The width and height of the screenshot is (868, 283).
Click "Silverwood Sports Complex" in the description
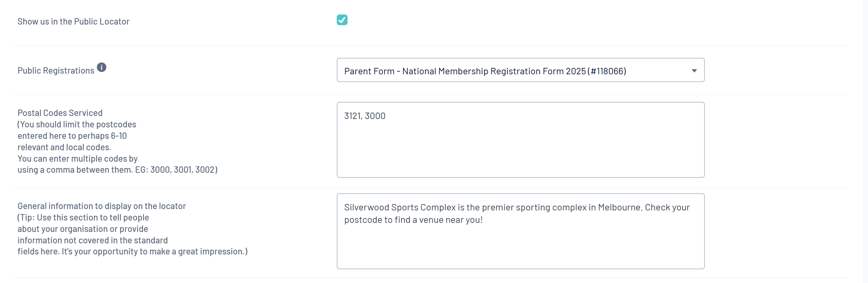400,207
